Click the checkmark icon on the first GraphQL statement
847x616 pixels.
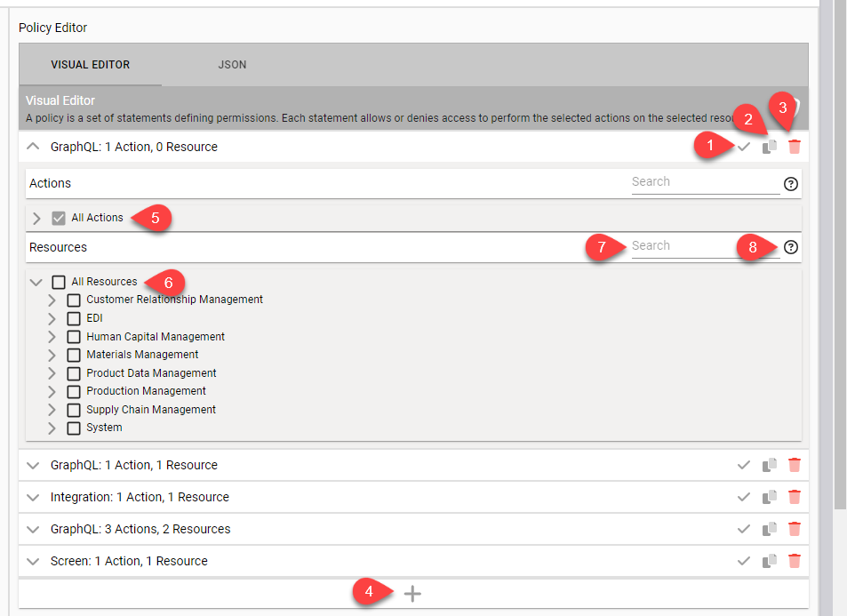[744, 147]
